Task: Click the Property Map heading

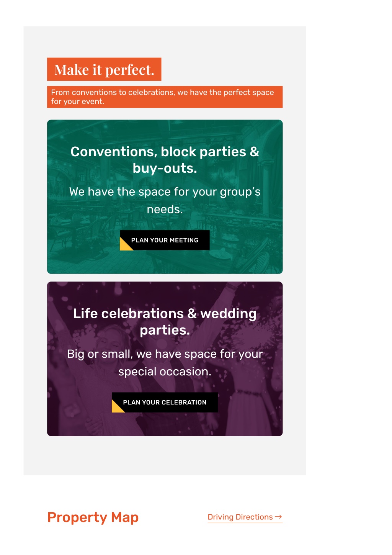Action: (x=93, y=517)
